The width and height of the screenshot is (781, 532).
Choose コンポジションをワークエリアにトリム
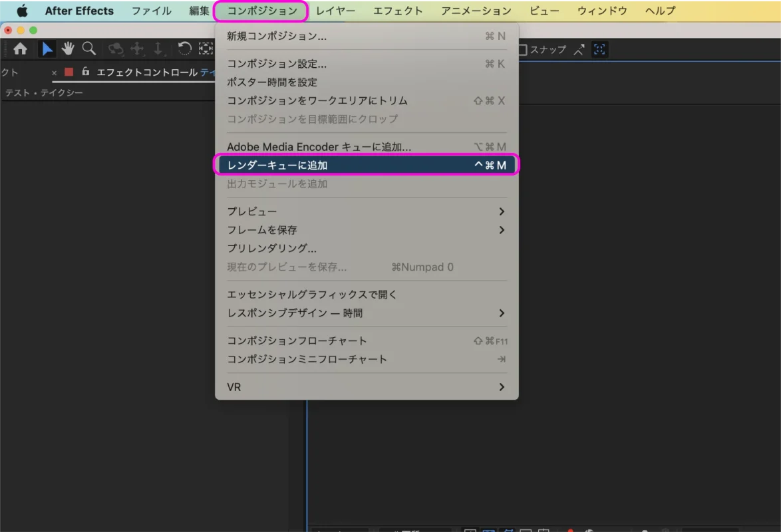pyautogui.click(x=367, y=100)
